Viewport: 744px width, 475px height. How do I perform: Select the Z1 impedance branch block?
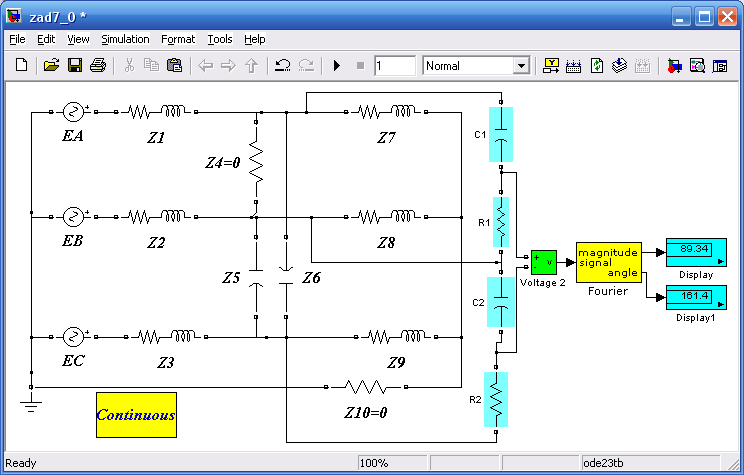point(156,112)
